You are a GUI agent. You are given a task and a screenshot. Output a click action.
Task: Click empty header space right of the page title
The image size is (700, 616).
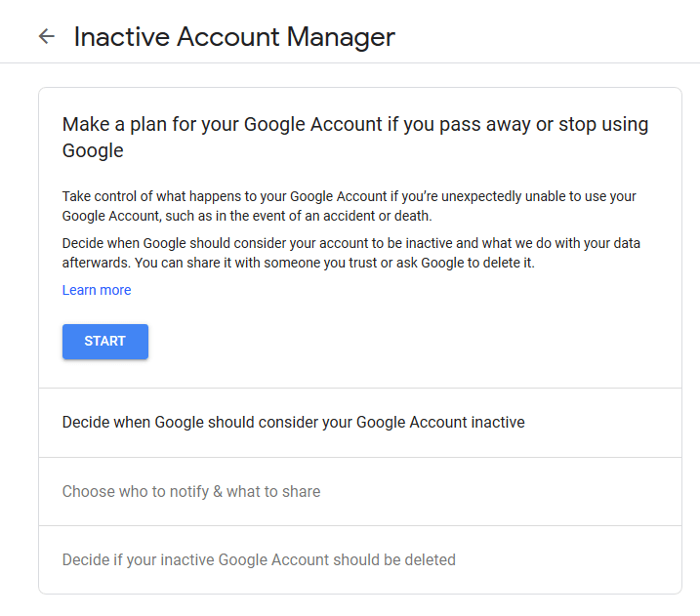click(x=547, y=37)
